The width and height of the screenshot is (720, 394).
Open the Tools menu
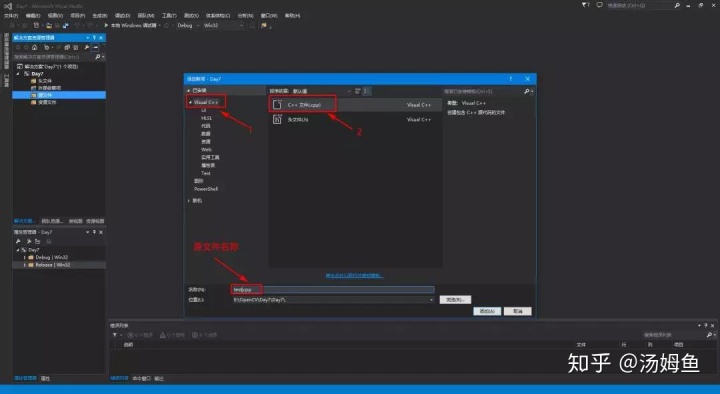169,16
